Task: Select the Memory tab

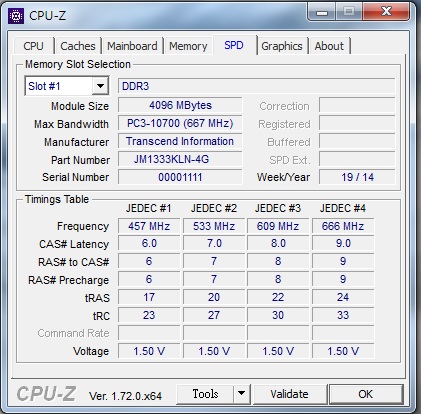Action: click(188, 46)
